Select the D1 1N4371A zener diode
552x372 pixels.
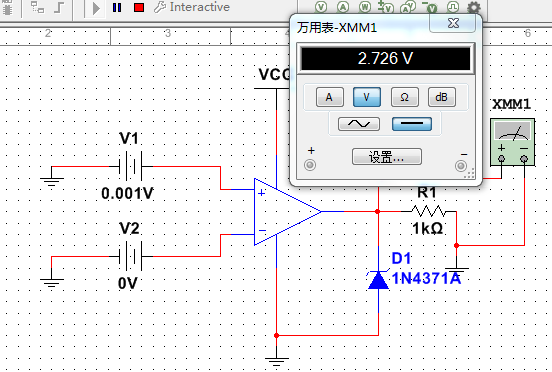pos(378,280)
